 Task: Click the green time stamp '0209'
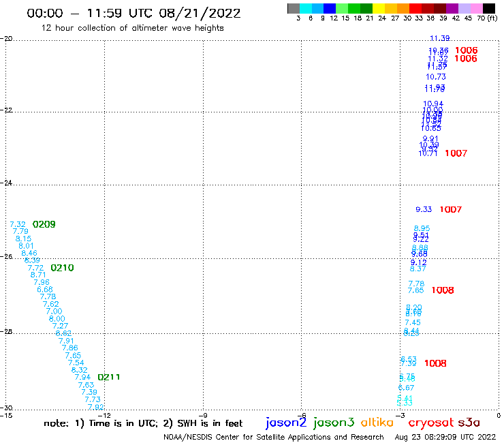click(44, 224)
